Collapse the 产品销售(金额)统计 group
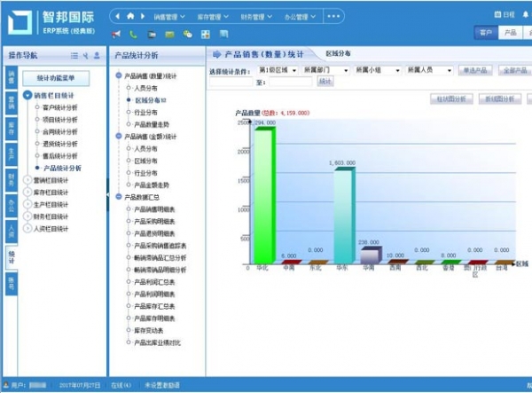Viewport: 532px width, 393px height. click(119, 136)
